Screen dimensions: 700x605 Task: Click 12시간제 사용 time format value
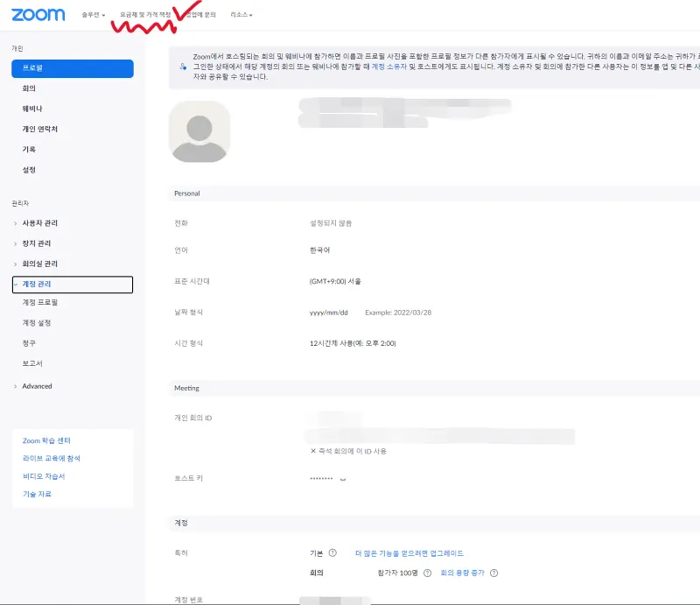coord(353,343)
